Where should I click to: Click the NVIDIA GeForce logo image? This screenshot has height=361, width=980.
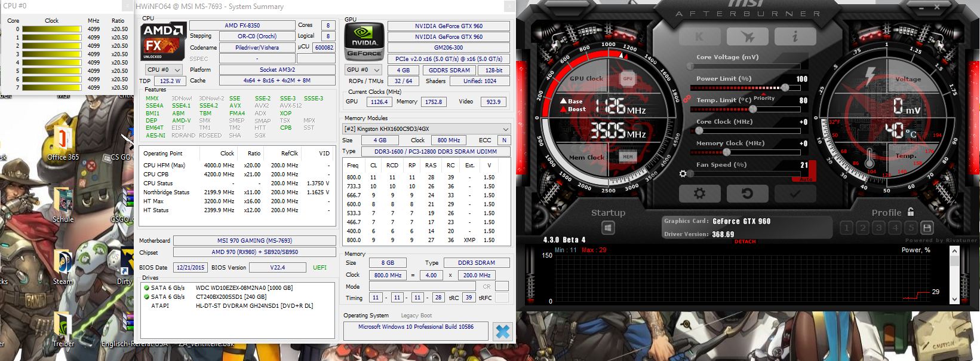point(364,41)
